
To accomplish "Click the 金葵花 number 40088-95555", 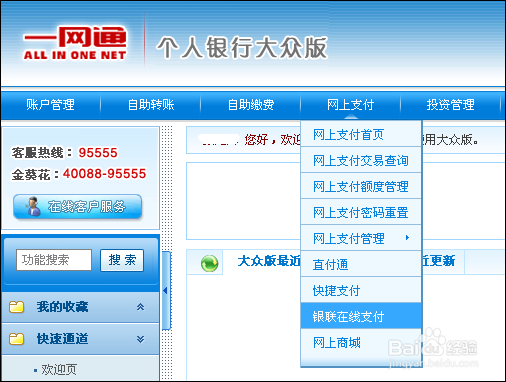I will click(x=104, y=174).
